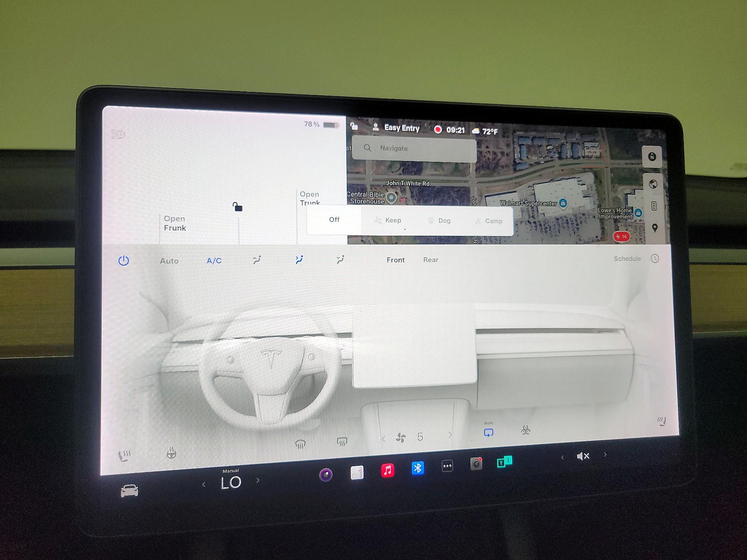This screenshot has width=747, height=560.
Task: Open the Apple Music app
Action: click(388, 470)
